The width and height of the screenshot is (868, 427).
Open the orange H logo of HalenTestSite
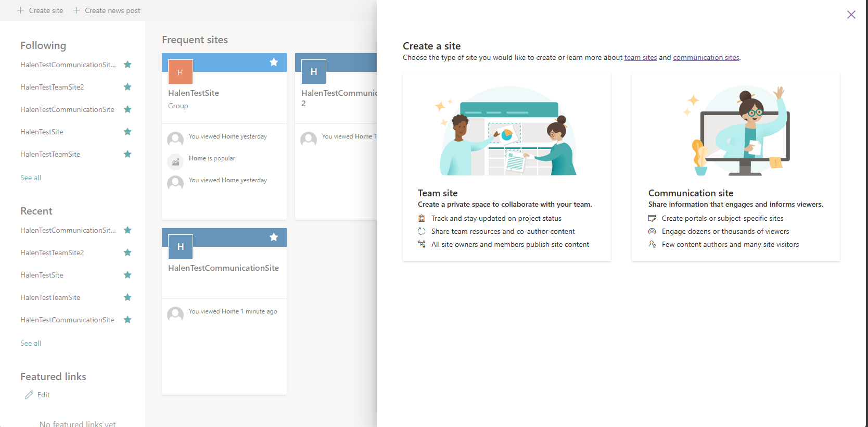[x=181, y=72]
